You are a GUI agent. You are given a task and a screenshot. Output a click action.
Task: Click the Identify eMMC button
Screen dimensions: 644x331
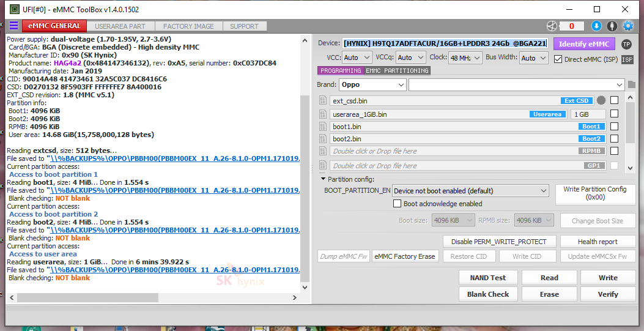click(x=584, y=44)
